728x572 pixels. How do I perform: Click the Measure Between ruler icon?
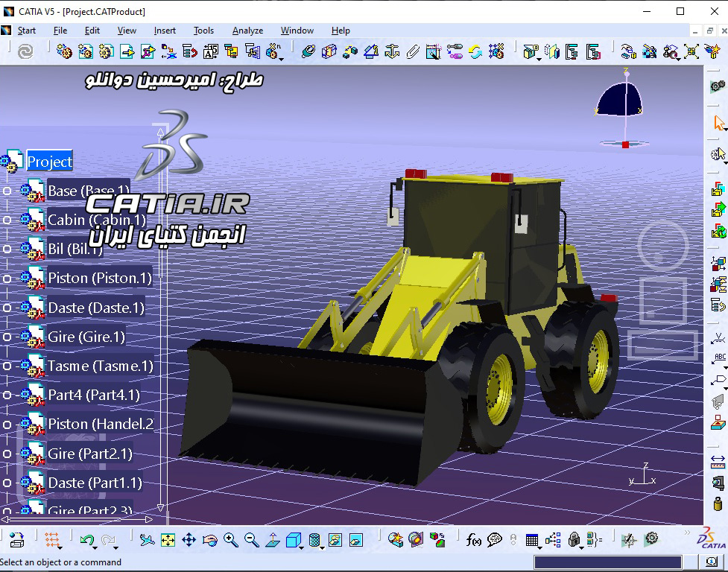pyautogui.click(x=718, y=461)
